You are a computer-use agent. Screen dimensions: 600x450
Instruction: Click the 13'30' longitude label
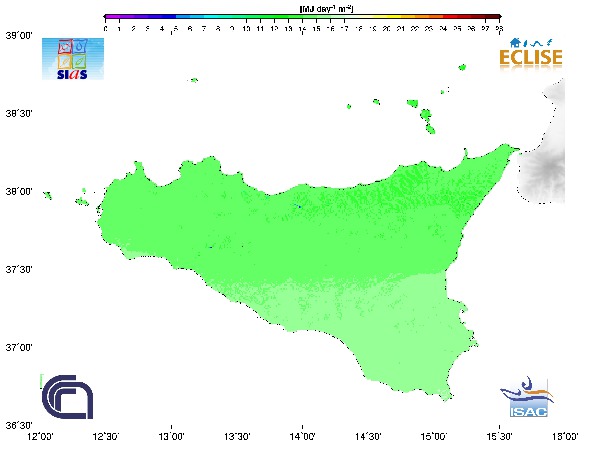[237, 436]
